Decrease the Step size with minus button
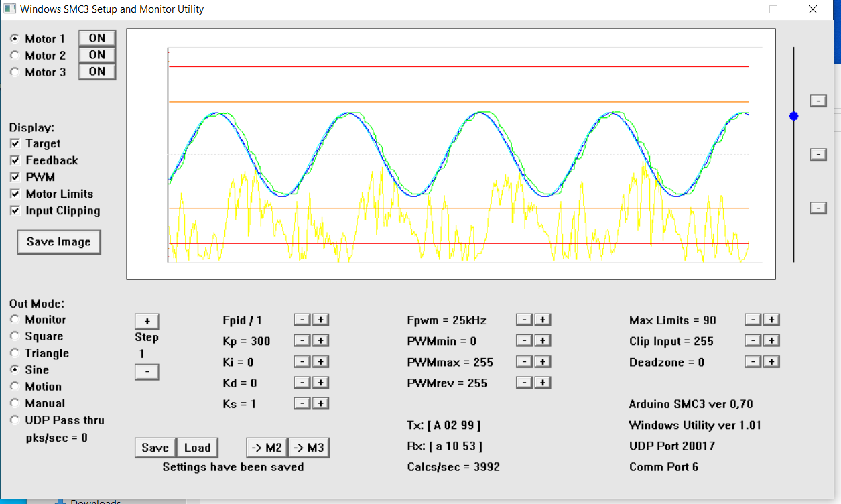The image size is (841, 504). [x=147, y=371]
